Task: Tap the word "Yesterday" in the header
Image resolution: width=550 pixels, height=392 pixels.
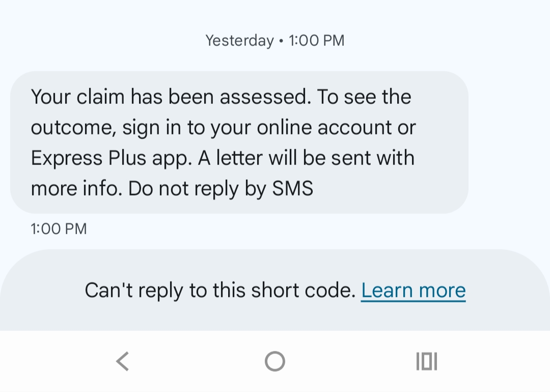Action: click(x=239, y=40)
